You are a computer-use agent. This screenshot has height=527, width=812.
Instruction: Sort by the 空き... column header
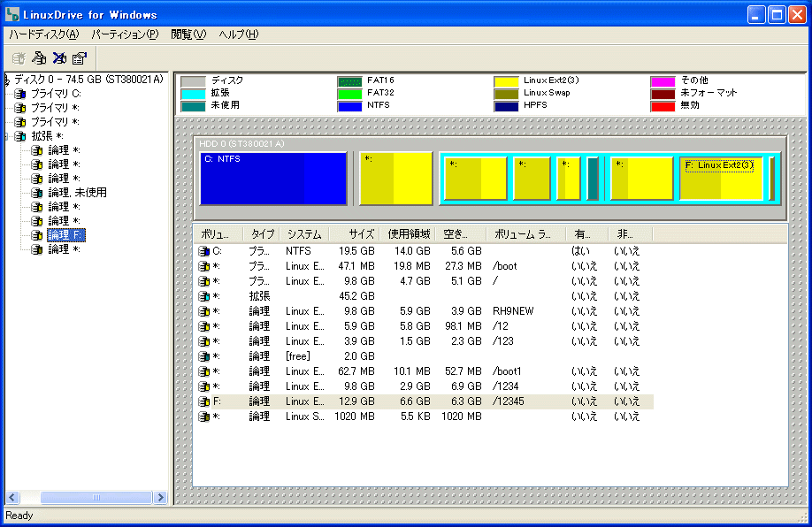pyautogui.click(x=461, y=234)
